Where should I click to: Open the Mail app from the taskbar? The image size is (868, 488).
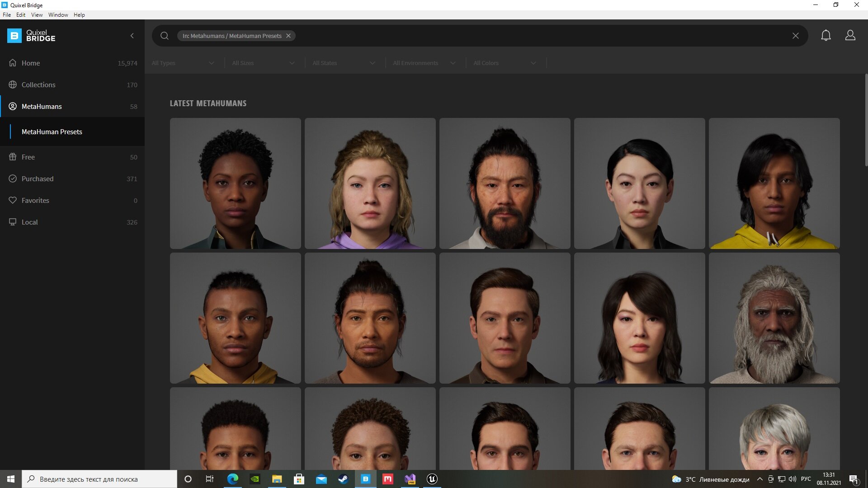click(x=321, y=479)
